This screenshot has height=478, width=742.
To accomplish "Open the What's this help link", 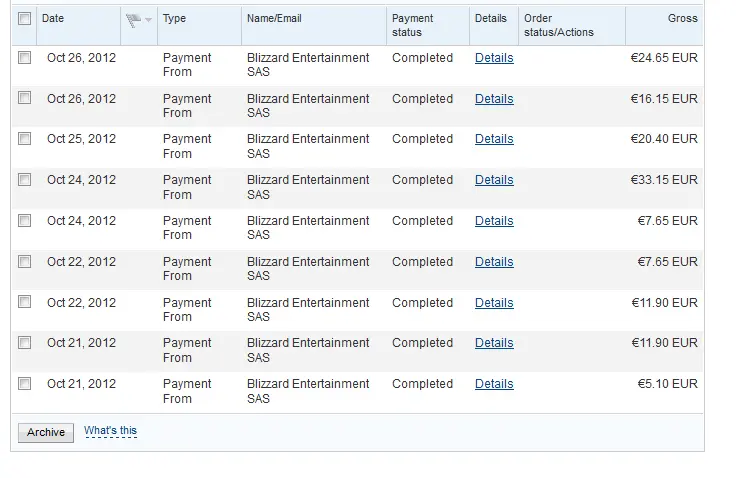I will (110, 431).
